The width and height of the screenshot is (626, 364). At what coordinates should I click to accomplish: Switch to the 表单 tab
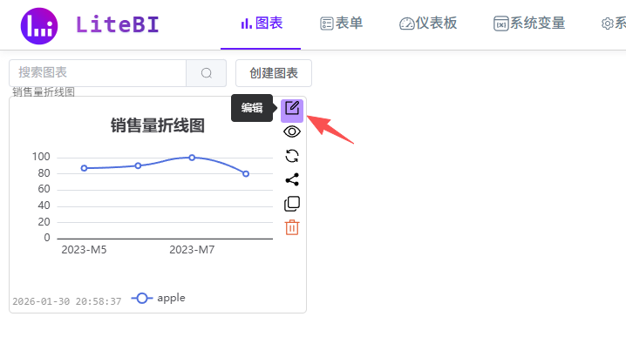pyautogui.click(x=342, y=24)
